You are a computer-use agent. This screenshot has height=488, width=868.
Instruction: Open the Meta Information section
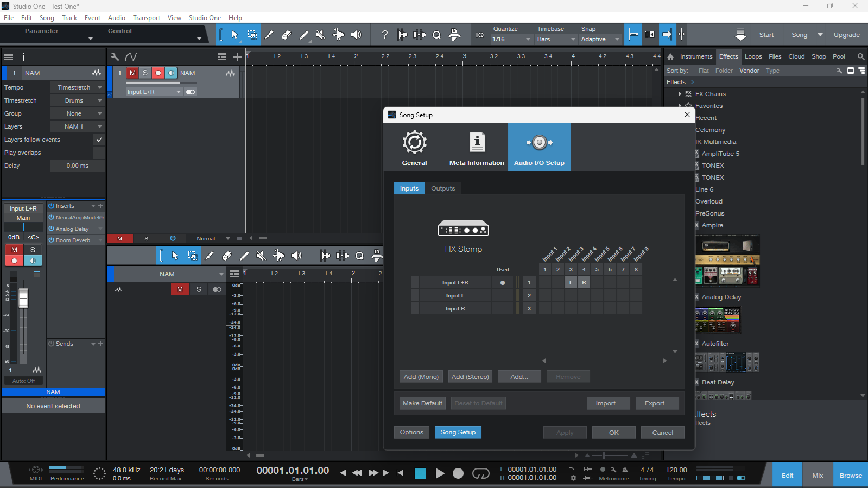point(477,148)
